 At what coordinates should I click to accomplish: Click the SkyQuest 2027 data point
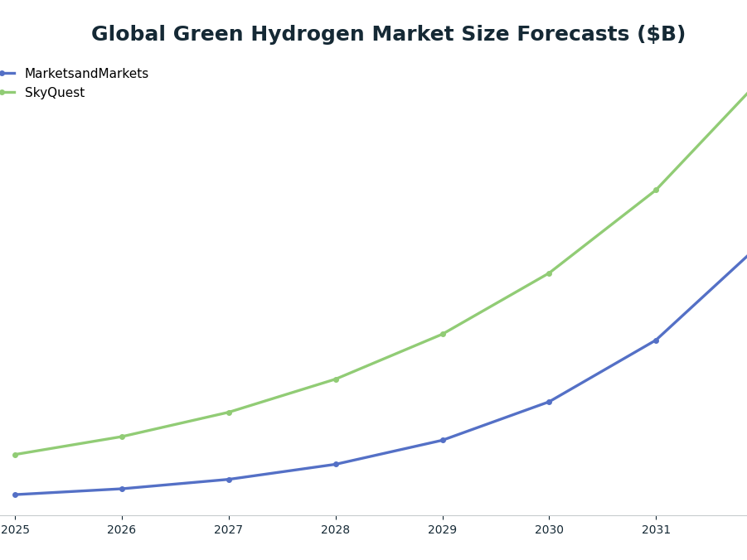[229, 413]
